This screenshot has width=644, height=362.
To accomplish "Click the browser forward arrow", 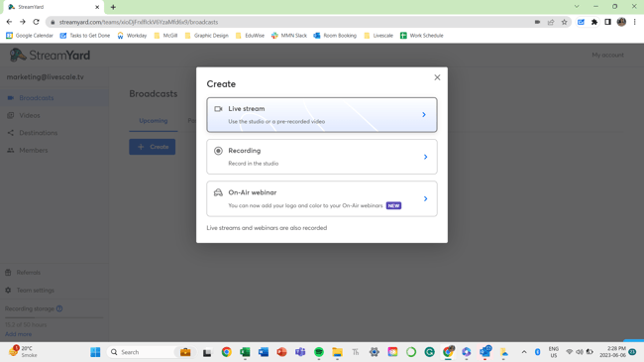I will [23, 22].
